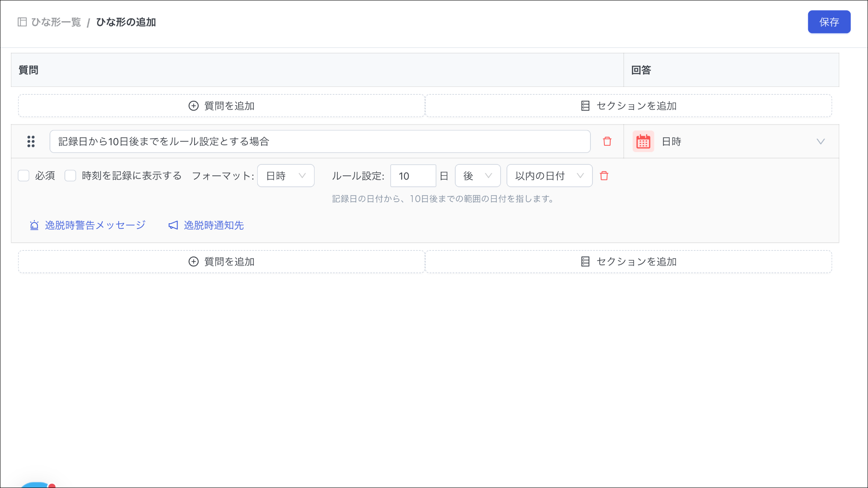Click the rule days number field
The width and height of the screenshot is (868, 488).
413,176
